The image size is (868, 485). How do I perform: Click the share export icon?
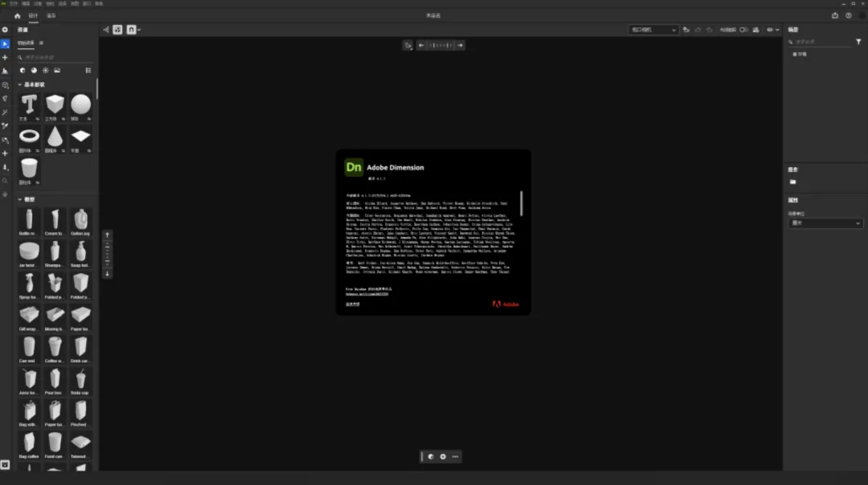pyautogui.click(x=835, y=16)
